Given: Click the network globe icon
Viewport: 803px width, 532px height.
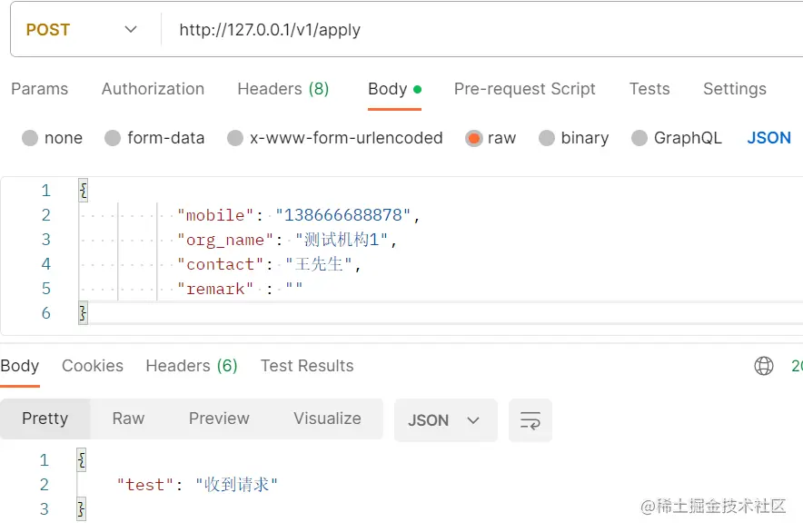Looking at the screenshot, I should coord(764,366).
